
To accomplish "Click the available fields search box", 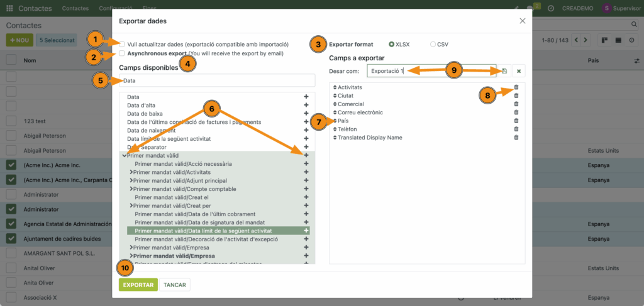I will [x=217, y=80].
